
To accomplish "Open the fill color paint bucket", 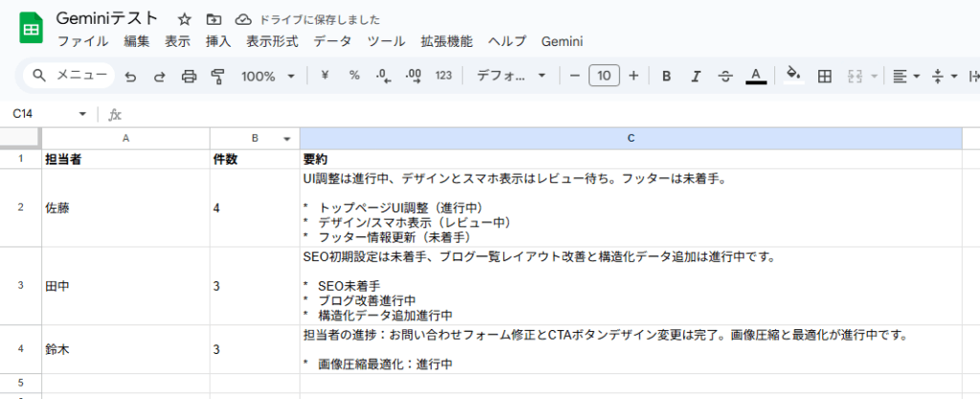I will [x=791, y=76].
